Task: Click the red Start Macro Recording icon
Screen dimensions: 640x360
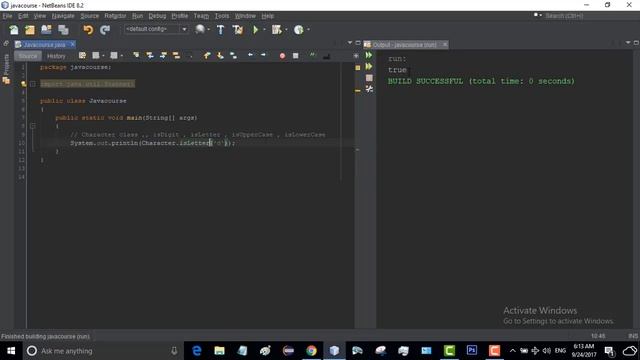Action: (x=282, y=56)
